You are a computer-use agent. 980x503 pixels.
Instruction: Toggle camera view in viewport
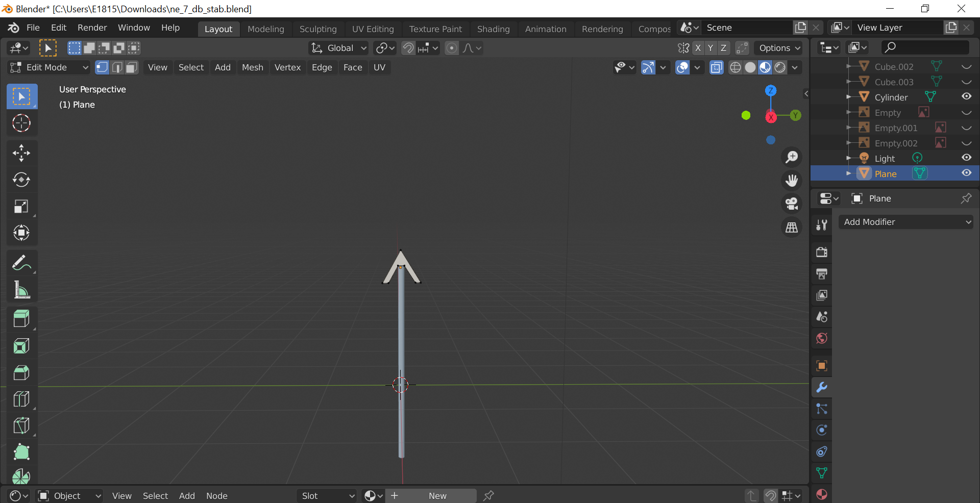click(792, 204)
